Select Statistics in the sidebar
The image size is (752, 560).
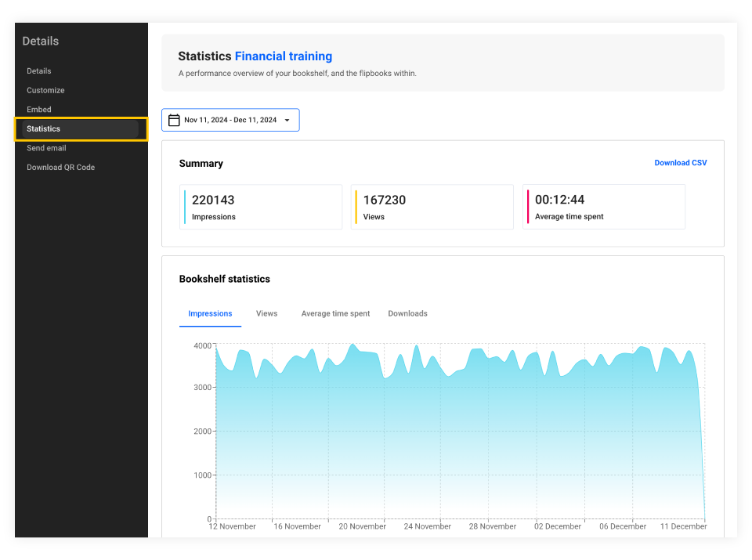(43, 128)
